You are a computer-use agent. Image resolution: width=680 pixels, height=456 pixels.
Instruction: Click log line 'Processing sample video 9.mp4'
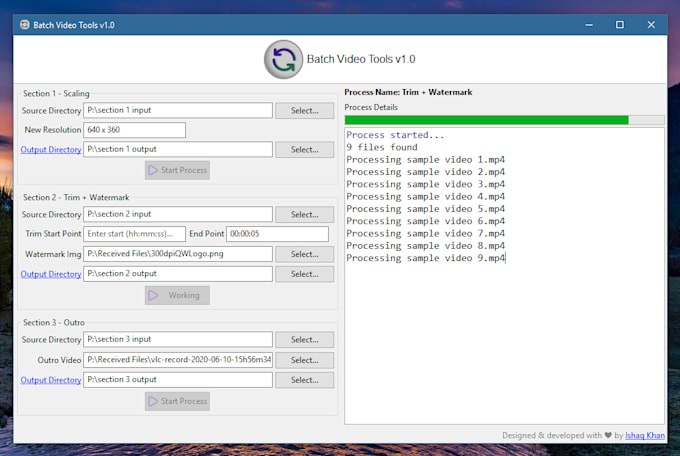[x=425, y=258]
